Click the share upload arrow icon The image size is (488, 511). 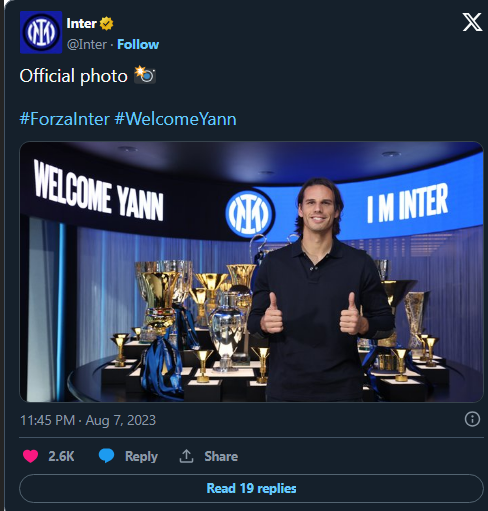pos(186,456)
